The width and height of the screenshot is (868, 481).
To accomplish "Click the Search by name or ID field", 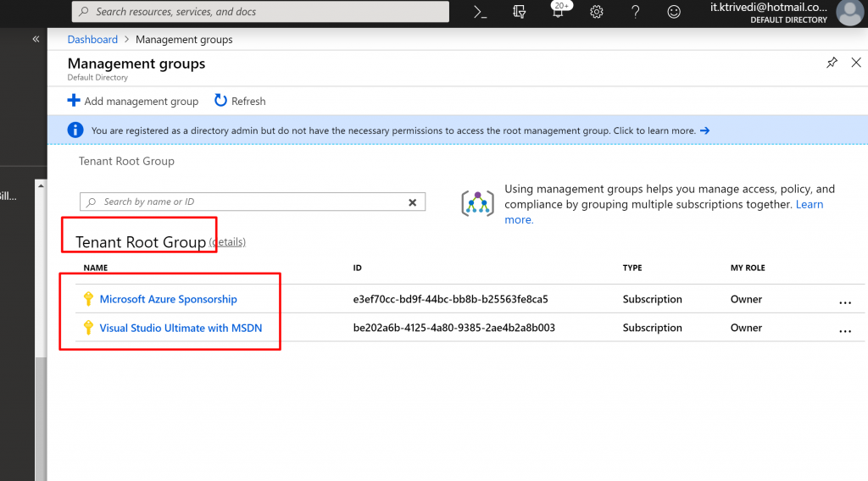I will 246,202.
